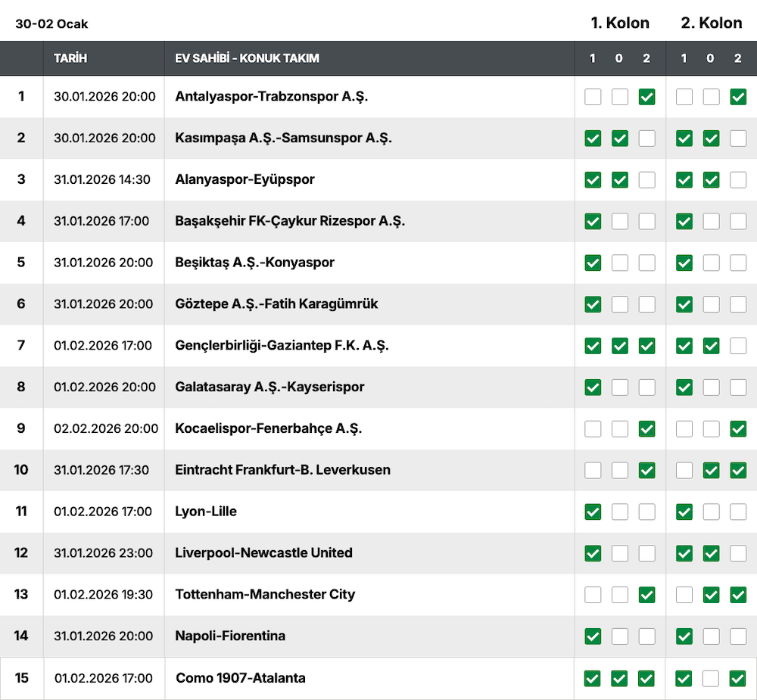Screen dimensions: 757x700
Task: Select draw 0 for Beşiktaş-Konyaspor in 2. Kolon
Action: click(711, 263)
